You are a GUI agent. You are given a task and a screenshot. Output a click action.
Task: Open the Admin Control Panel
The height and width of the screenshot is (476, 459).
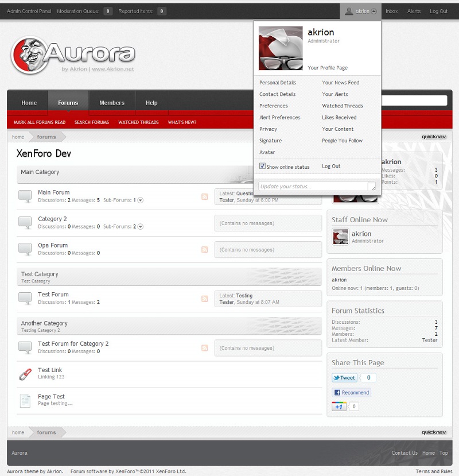tap(29, 11)
